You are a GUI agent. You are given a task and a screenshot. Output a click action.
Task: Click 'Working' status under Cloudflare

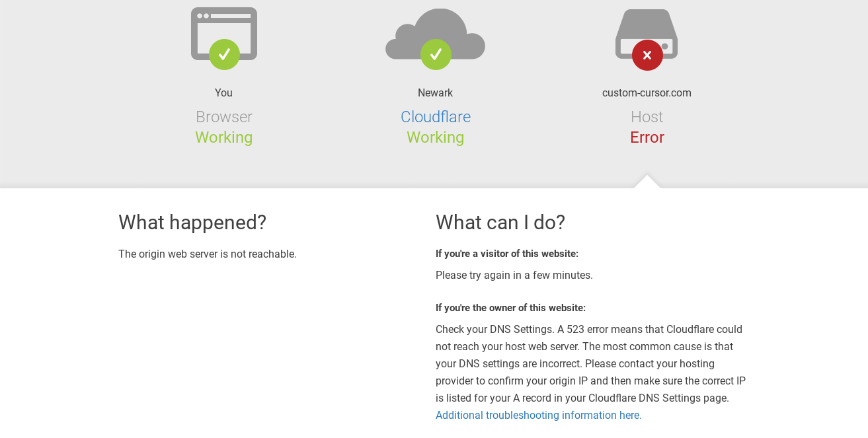[436, 137]
